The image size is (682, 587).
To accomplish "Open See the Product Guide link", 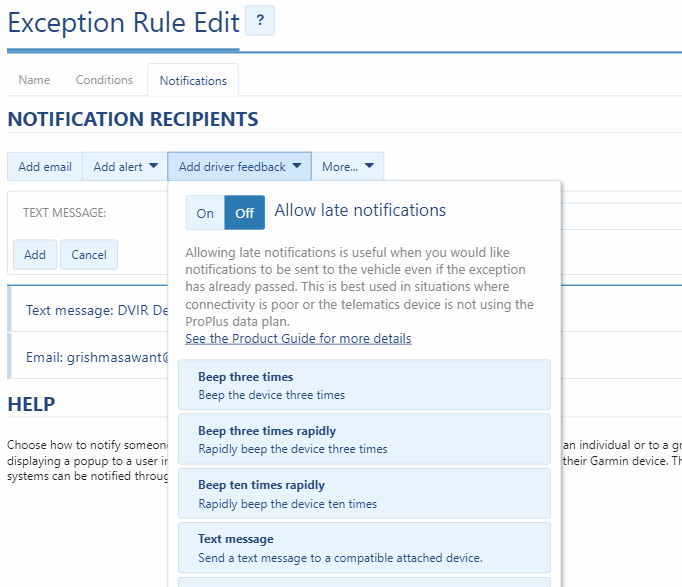I will tap(298, 338).
